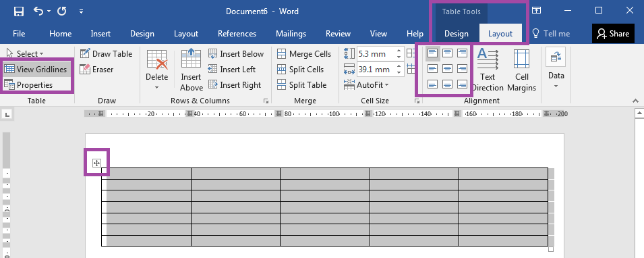The width and height of the screenshot is (644, 258).
Task: Activate the Draw Table tool
Action: [106, 54]
